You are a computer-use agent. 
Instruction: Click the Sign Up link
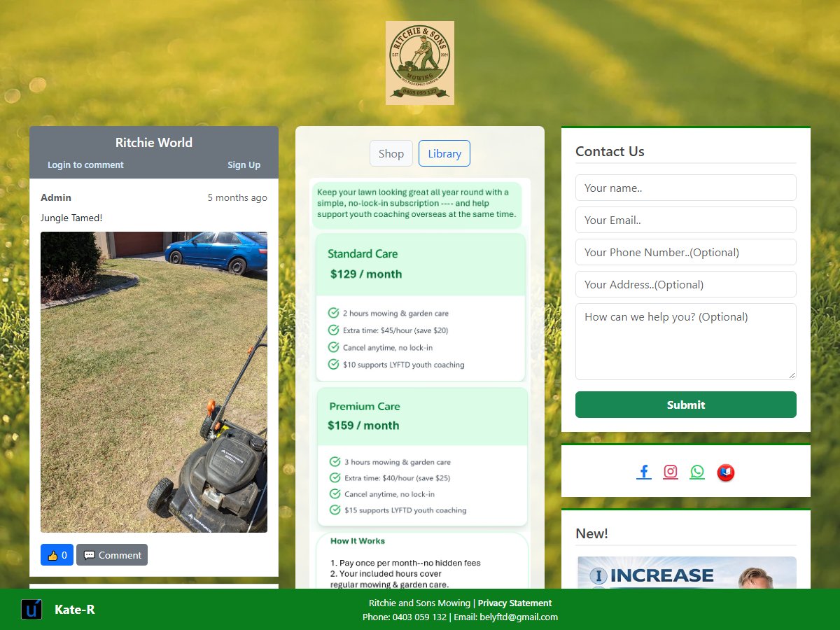tap(244, 165)
